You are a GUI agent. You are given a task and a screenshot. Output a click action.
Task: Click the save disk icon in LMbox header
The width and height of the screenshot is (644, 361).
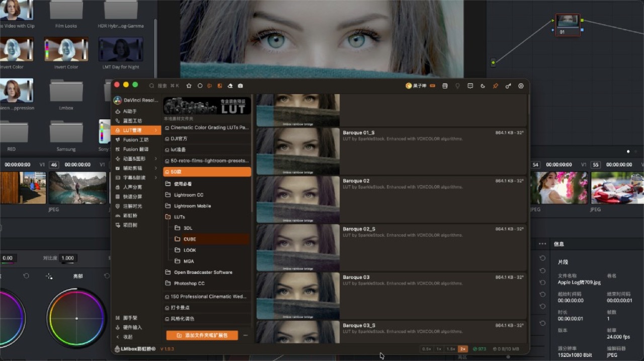click(445, 86)
